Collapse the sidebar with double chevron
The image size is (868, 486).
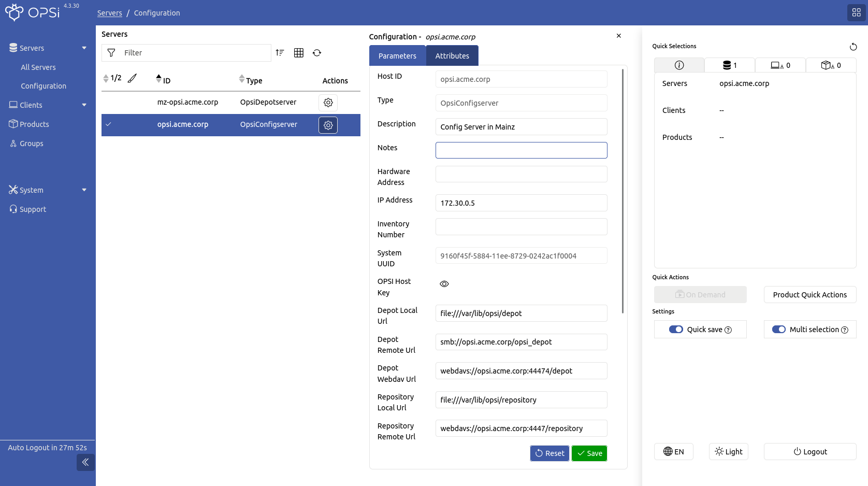tap(85, 462)
